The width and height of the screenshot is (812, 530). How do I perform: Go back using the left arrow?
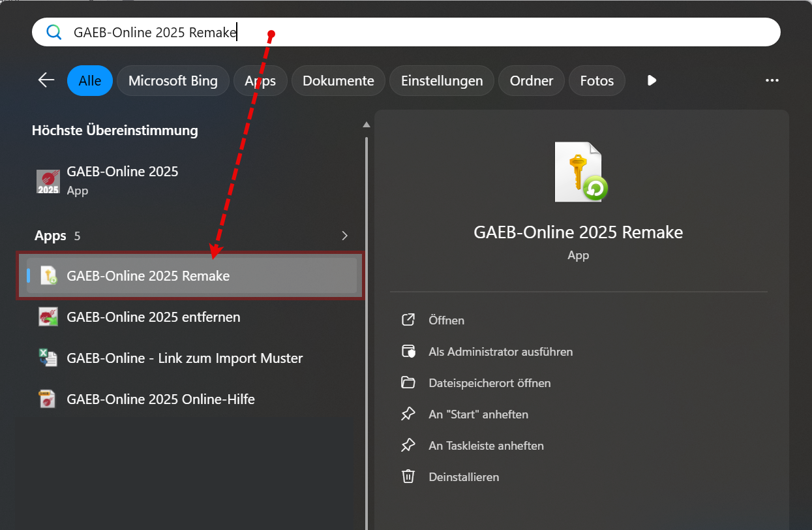pos(46,80)
